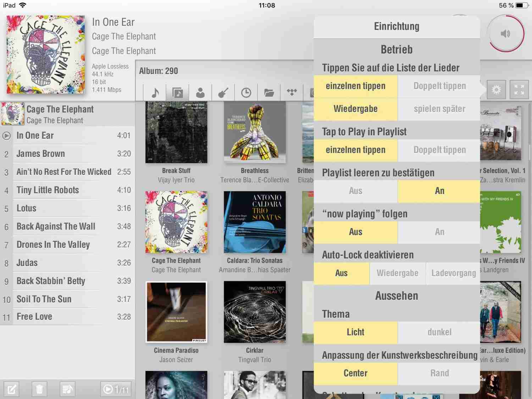Open the Genres guitar icon

tap(223, 93)
